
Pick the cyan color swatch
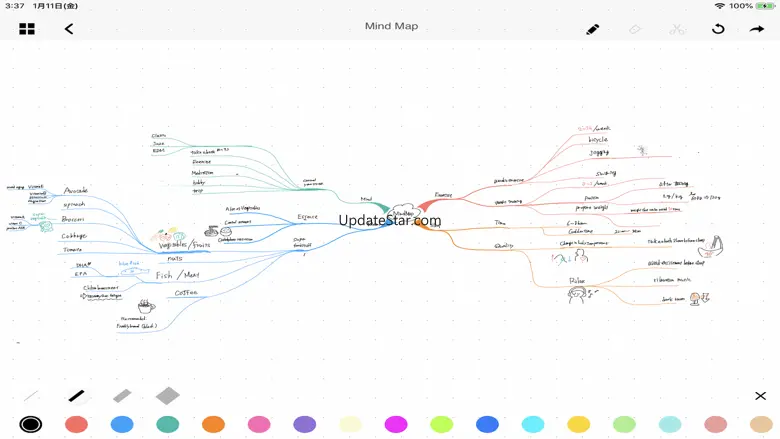(x=533, y=424)
